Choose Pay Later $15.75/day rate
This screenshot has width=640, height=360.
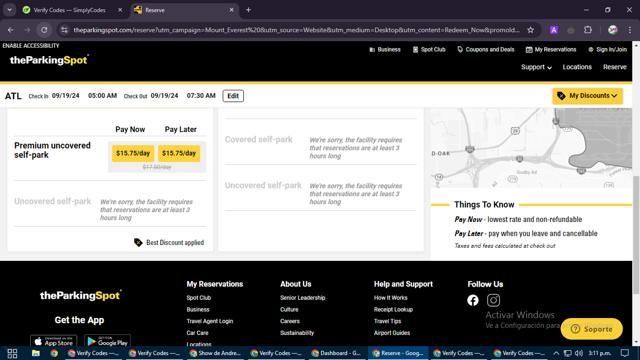tap(179, 153)
